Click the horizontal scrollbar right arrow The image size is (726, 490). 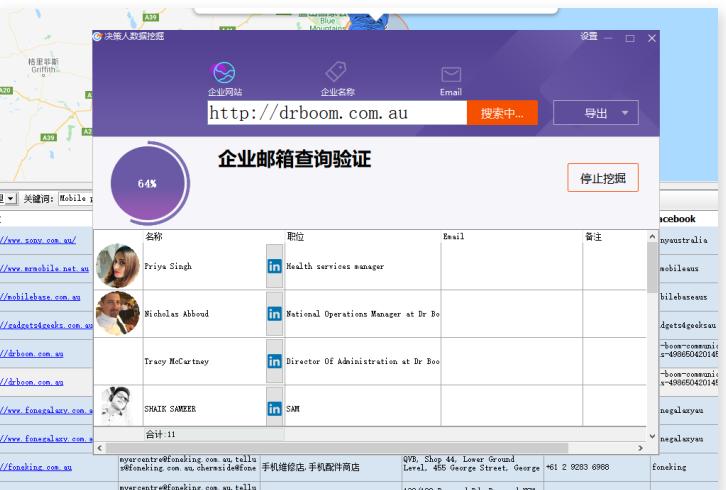pos(640,448)
